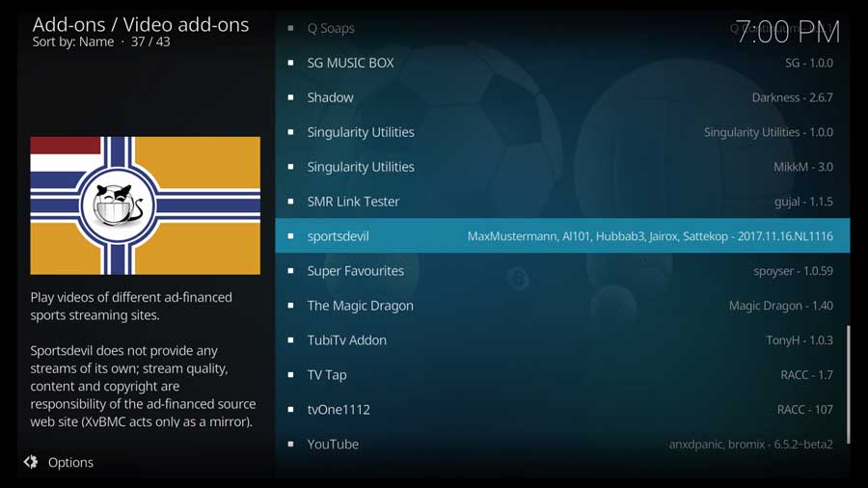The height and width of the screenshot is (488, 868).
Task: Click the bullet icon next to Super Favourites
Action: pyautogui.click(x=290, y=272)
